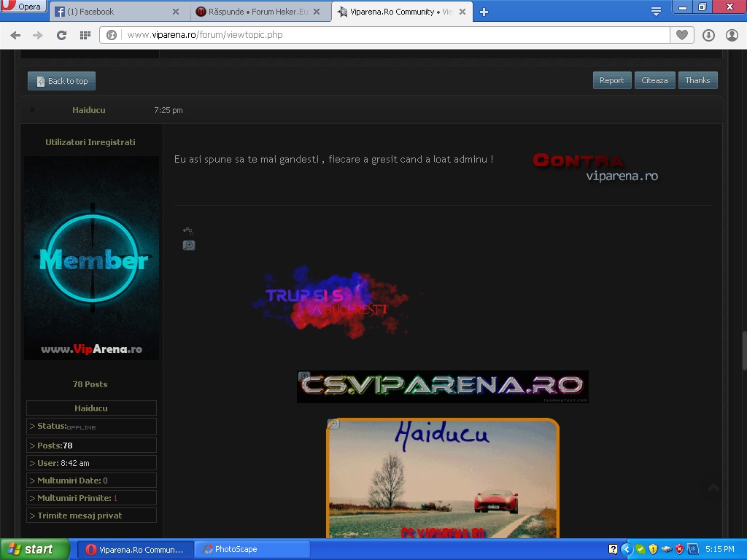Click the Multumiri Primite: 1 row
The image size is (747, 560).
91,497
